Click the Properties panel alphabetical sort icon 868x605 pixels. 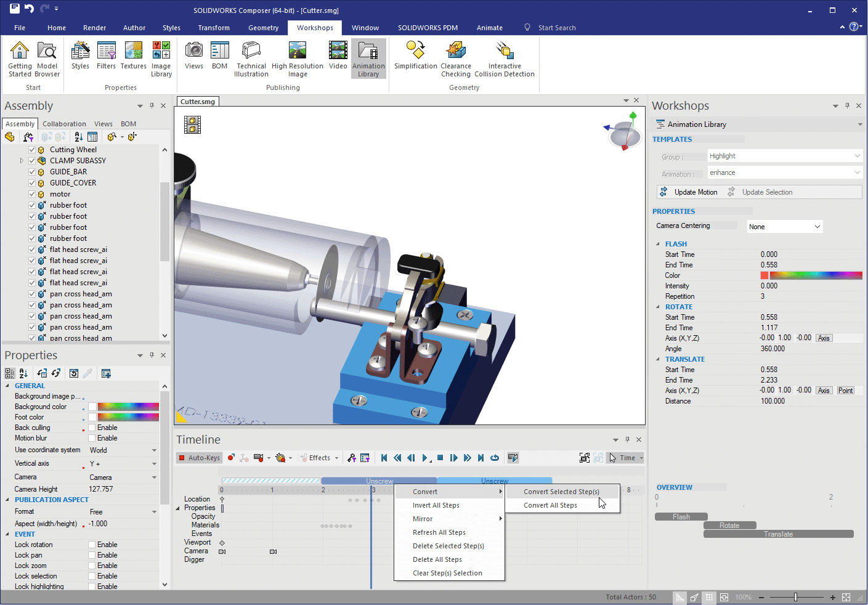click(x=23, y=373)
